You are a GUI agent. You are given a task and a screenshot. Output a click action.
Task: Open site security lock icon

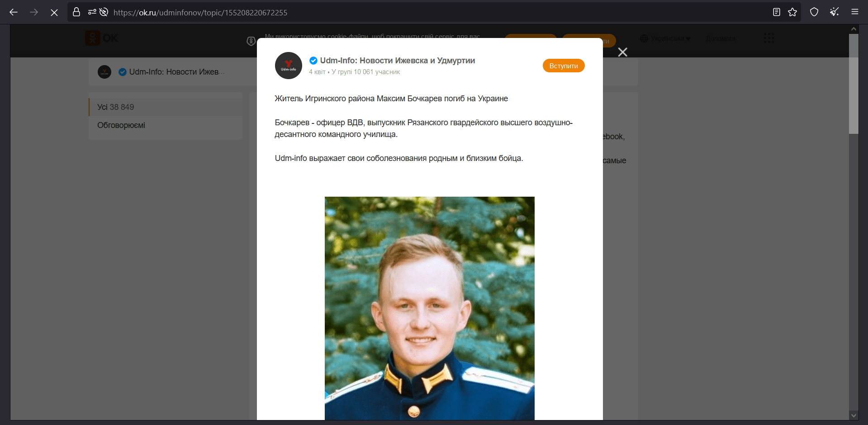pyautogui.click(x=76, y=12)
